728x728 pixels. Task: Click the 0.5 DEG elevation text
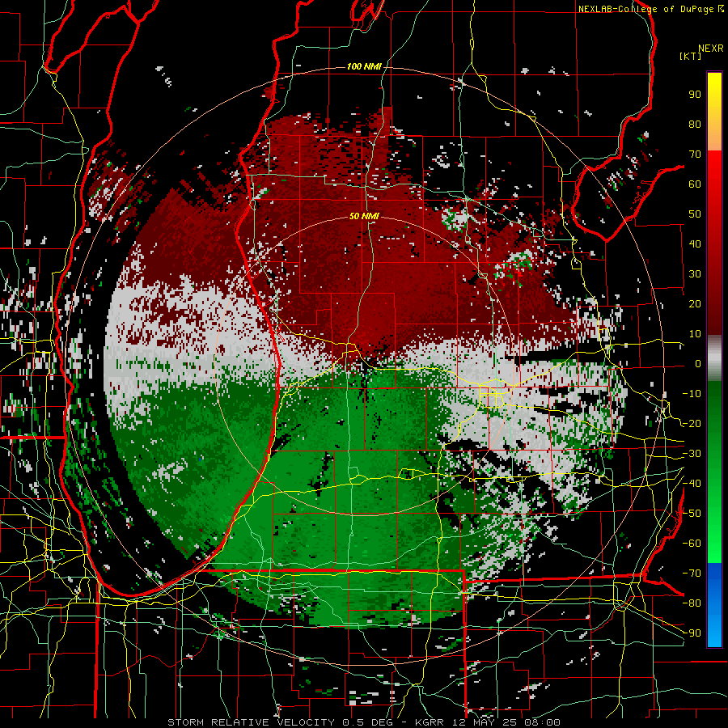(368, 722)
